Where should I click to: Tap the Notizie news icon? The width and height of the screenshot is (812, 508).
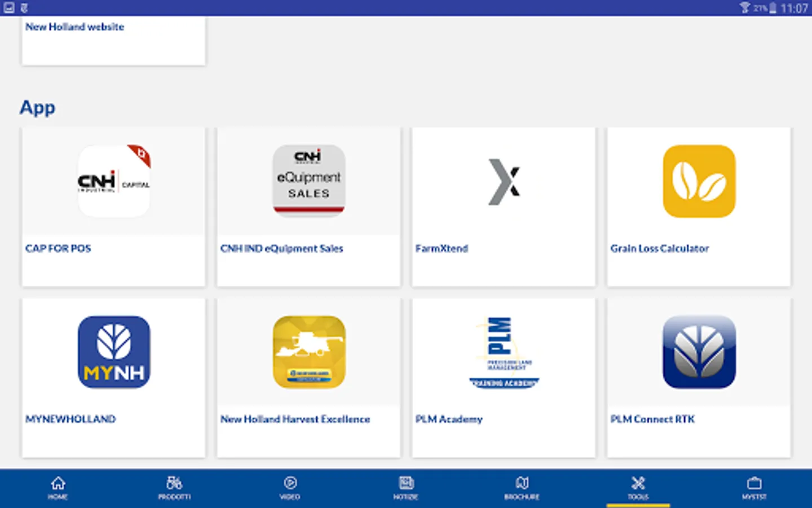click(406, 483)
